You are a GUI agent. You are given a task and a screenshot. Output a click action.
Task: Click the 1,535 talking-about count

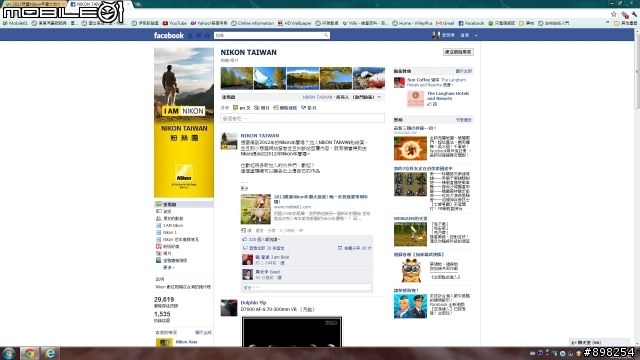(x=162, y=314)
